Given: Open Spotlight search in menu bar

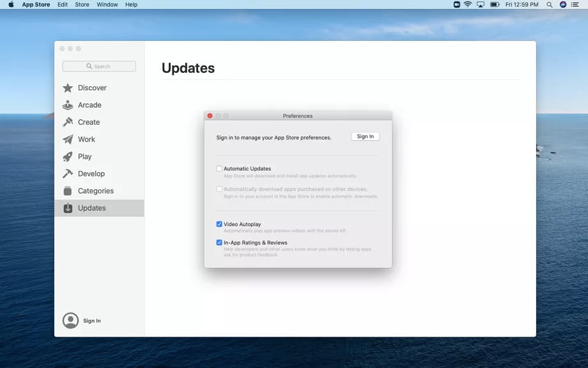Looking at the screenshot, I should [x=550, y=4].
